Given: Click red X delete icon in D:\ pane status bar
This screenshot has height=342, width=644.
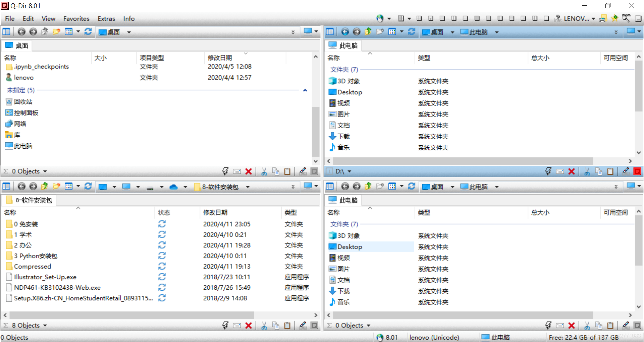Looking at the screenshot, I should tap(572, 172).
